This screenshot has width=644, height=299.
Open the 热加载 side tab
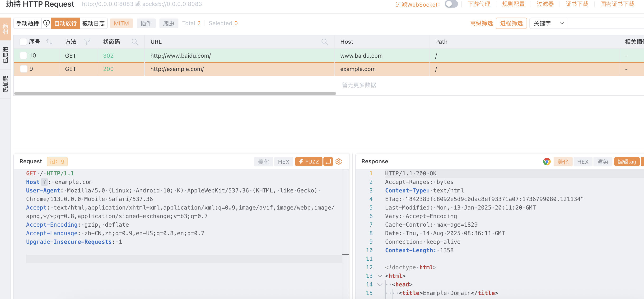pos(5,84)
